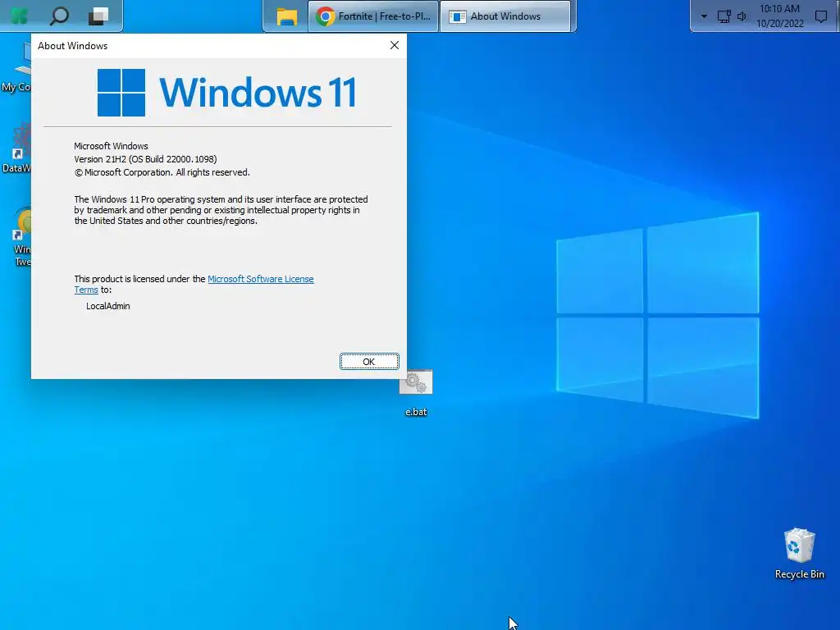840x630 pixels.
Task: Open network status tray icon
Action: pyautogui.click(x=724, y=16)
